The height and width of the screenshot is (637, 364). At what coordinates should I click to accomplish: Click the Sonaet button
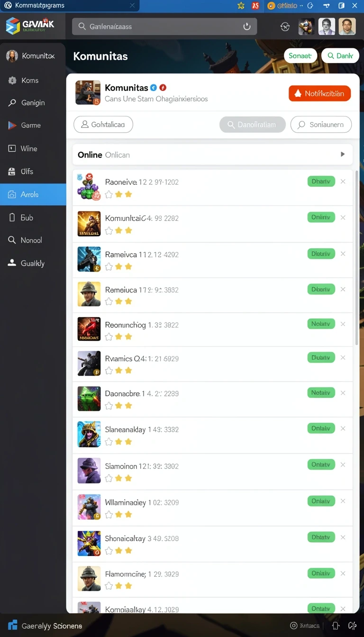[300, 56]
